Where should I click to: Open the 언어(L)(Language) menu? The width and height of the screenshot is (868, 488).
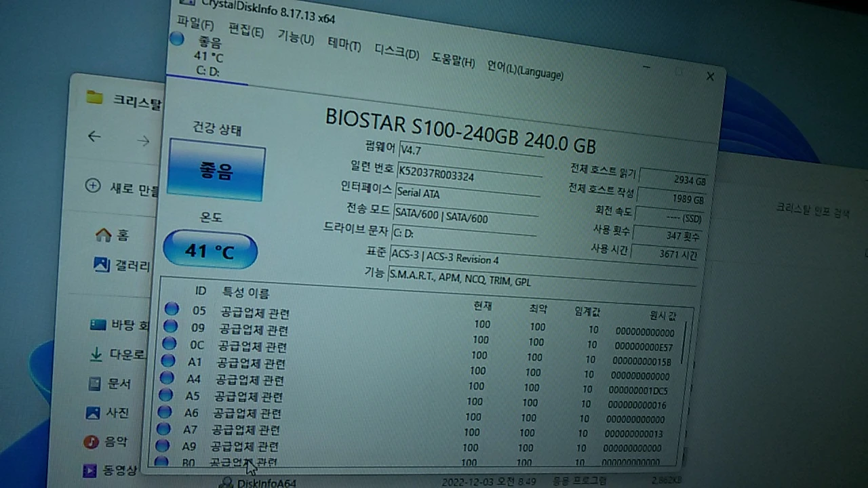pos(525,70)
